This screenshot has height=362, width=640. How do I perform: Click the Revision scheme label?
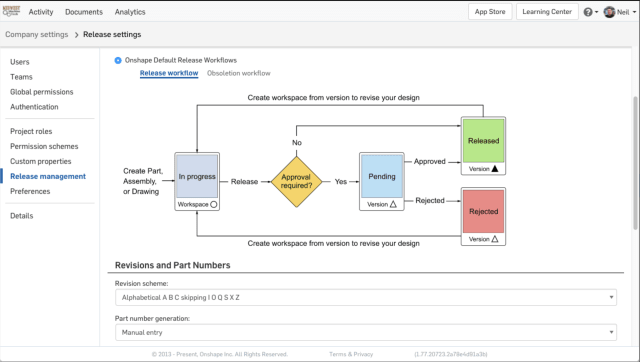(x=141, y=283)
